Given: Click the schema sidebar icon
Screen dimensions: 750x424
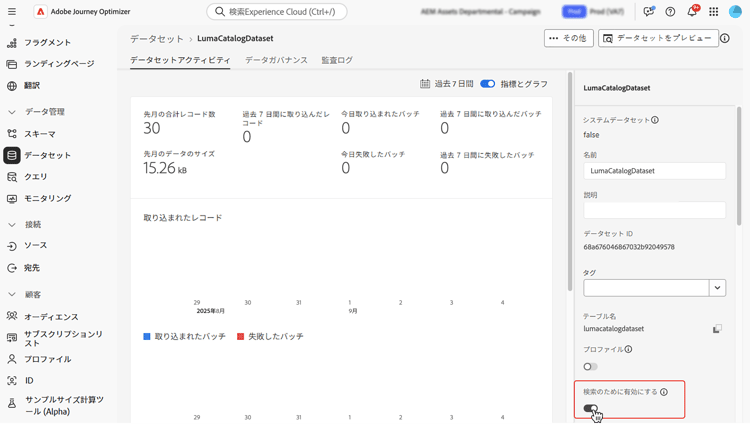Looking at the screenshot, I should (12, 134).
